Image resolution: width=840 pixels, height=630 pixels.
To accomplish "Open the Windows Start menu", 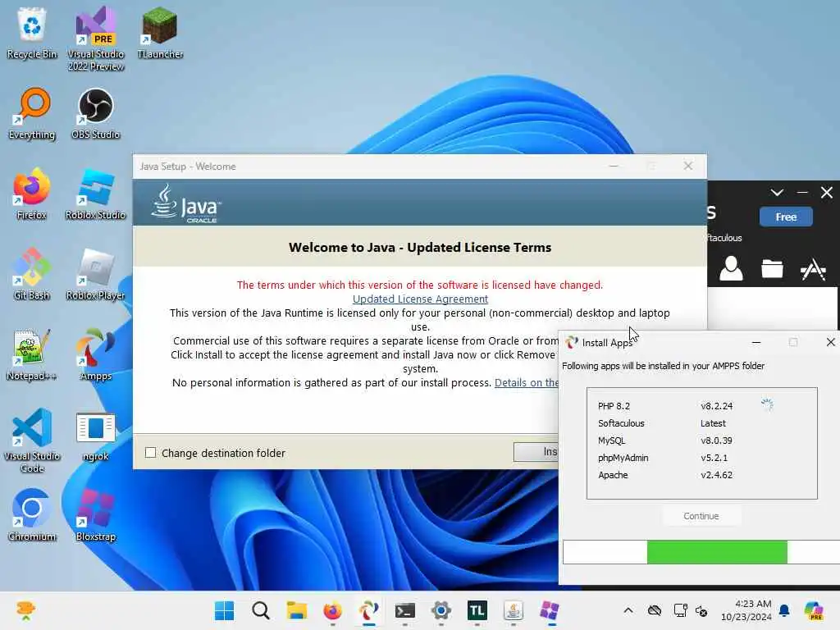I will coord(225,610).
